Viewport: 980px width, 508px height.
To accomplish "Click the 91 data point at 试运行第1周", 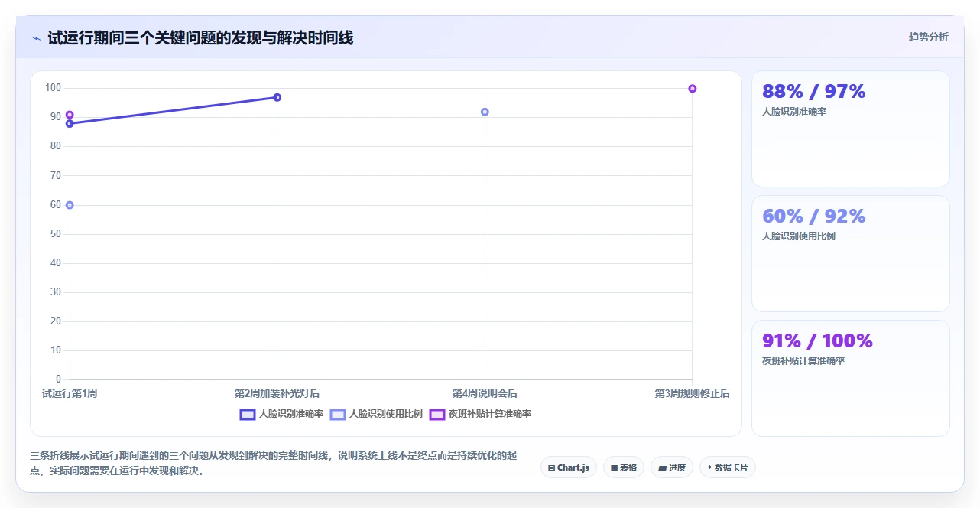I will pyautogui.click(x=70, y=115).
